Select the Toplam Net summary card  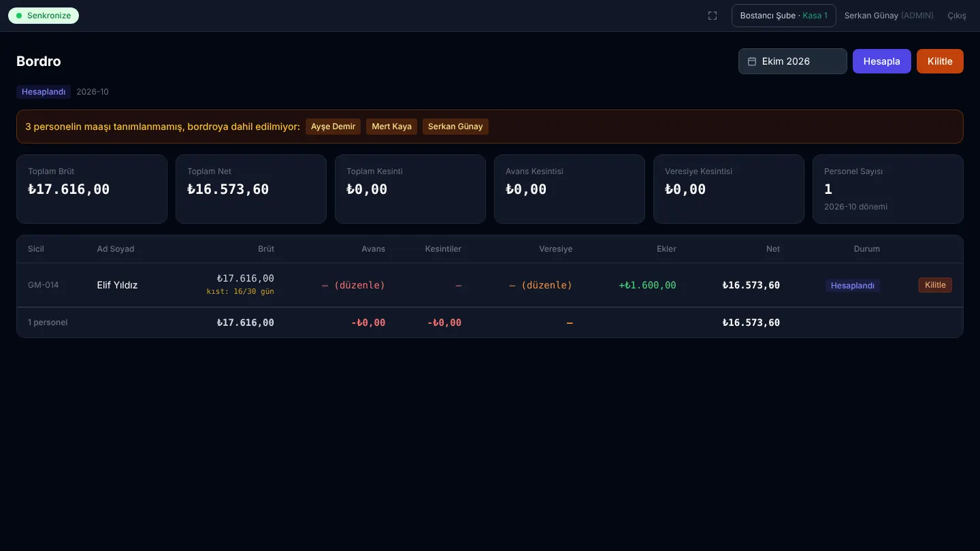(251, 189)
